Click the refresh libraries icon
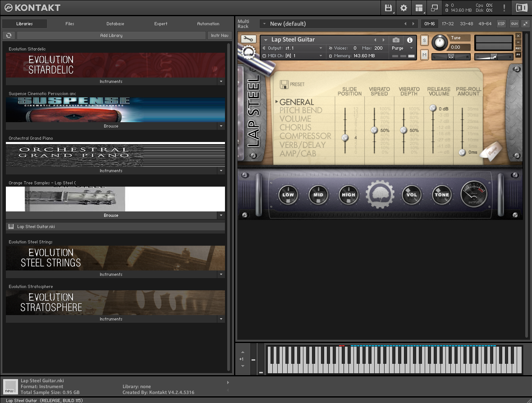The width and height of the screenshot is (532, 403). pyautogui.click(x=9, y=35)
